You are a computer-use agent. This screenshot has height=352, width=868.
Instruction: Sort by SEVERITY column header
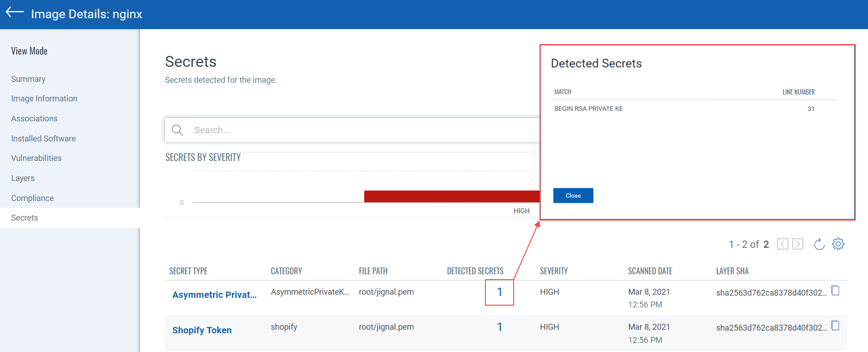554,271
